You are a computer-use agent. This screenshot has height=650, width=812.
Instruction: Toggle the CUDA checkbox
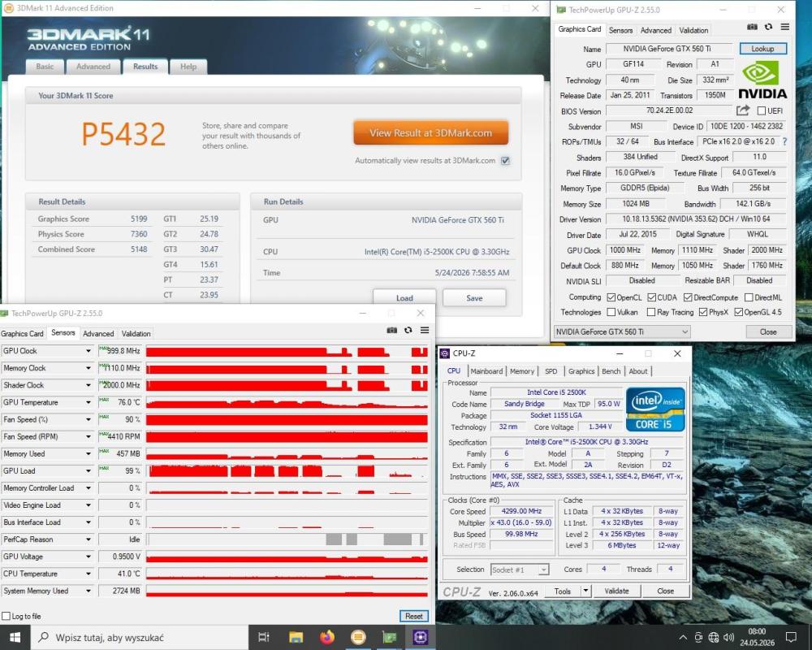(x=651, y=297)
